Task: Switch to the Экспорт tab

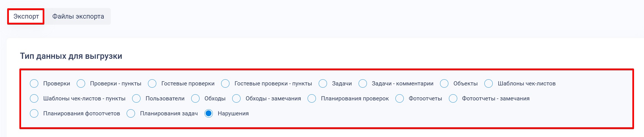Action: 26,17
